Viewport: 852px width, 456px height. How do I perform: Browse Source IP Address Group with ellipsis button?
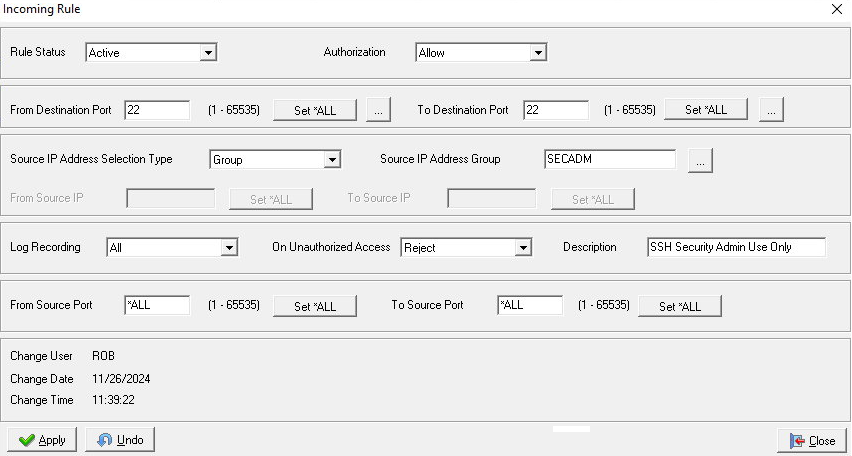(701, 160)
